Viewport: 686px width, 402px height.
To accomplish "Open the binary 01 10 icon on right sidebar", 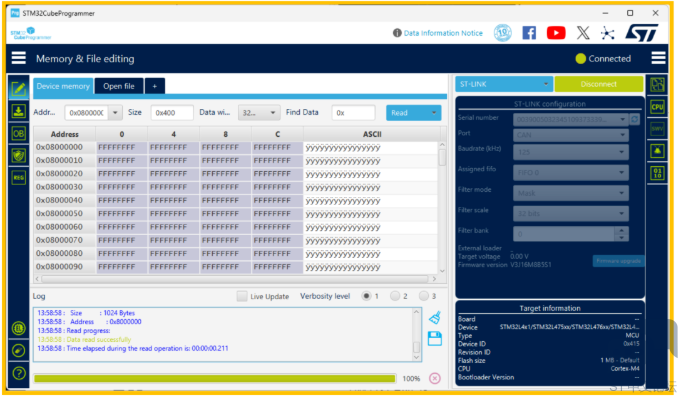I will click(657, 173).
